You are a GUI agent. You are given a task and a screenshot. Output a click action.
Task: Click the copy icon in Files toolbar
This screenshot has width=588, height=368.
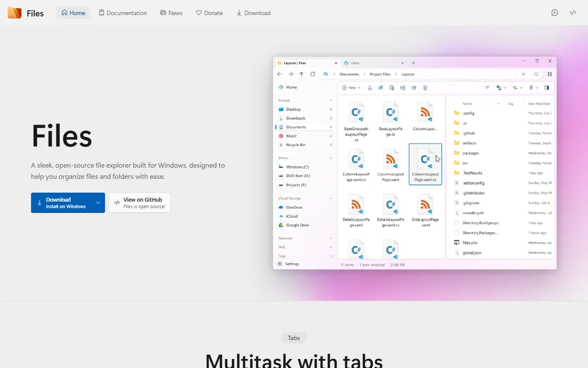click(x=381, y=88)
